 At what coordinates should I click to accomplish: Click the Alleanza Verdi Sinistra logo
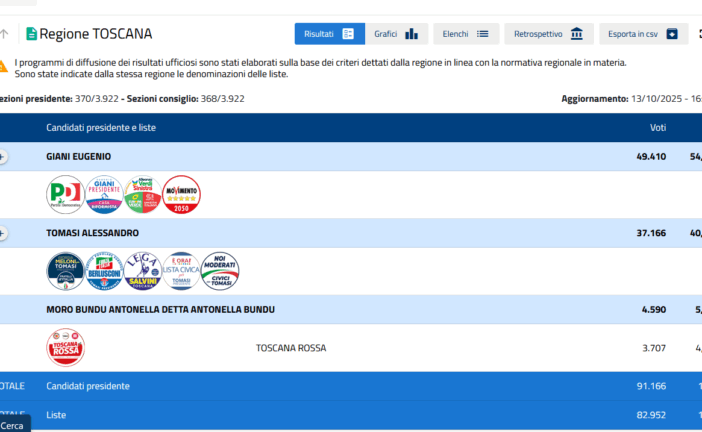[143, 194]
